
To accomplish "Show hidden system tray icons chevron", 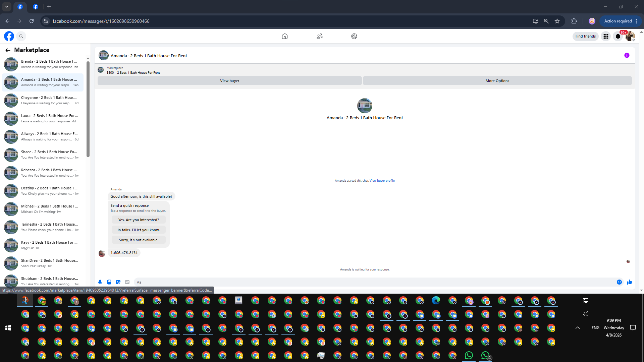I will tap(578, 328).
